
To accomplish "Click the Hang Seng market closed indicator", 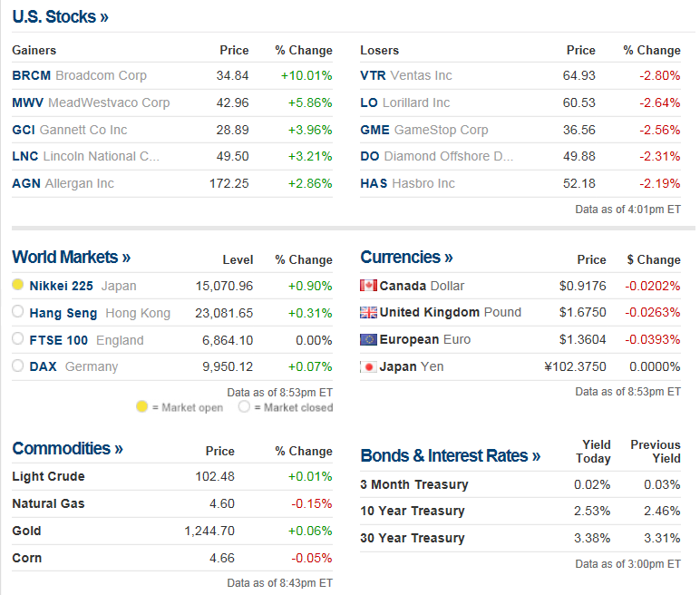I will pos(18,313).
